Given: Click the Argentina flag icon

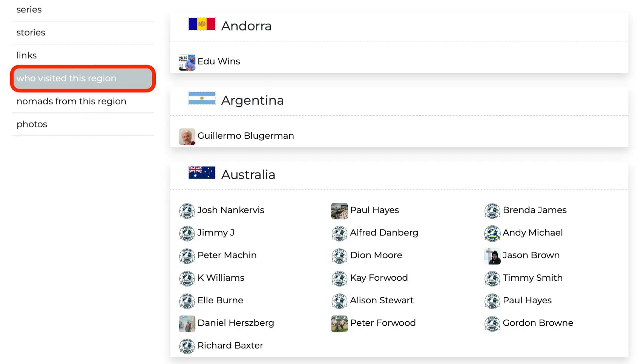Looking at the screenshot, I should click(202, 98).
